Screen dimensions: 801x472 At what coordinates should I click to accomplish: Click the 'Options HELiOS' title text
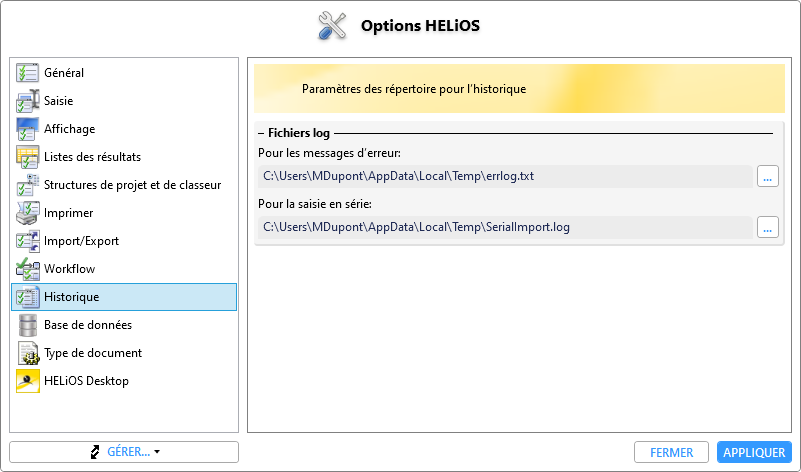tap(420, 26)
